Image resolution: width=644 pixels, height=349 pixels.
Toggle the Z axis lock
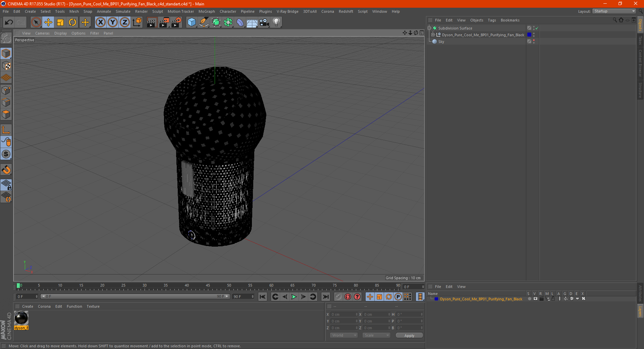pyautogui.click(x=125, y=22)
